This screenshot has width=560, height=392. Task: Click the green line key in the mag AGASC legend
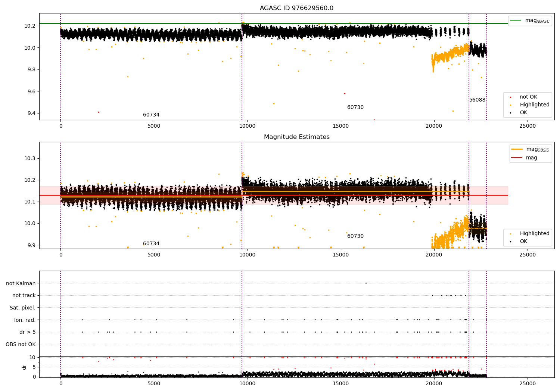click(x=516, y=21)
